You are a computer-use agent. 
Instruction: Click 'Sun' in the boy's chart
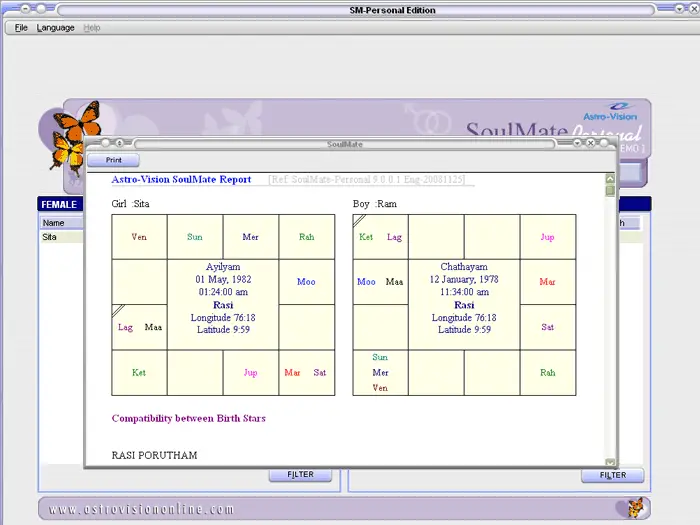(x=380, y=357)
